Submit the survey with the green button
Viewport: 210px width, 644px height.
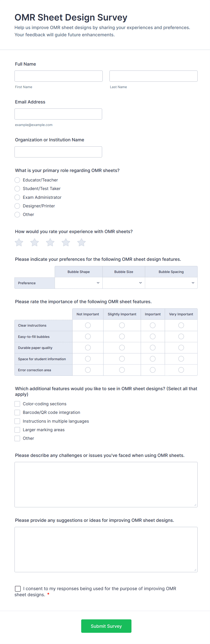(106, 626)
